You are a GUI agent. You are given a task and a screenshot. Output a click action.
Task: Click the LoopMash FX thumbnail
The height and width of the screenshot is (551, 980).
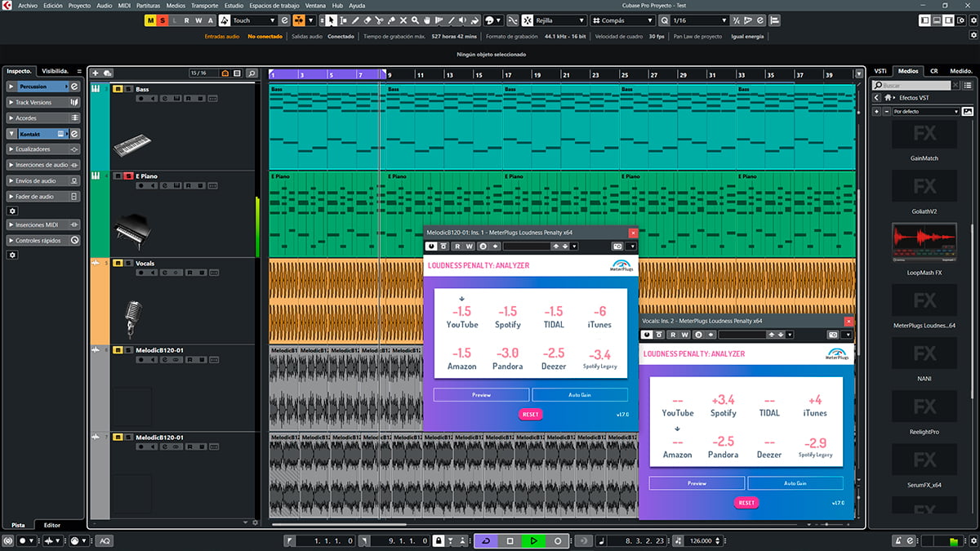(924, 241)
